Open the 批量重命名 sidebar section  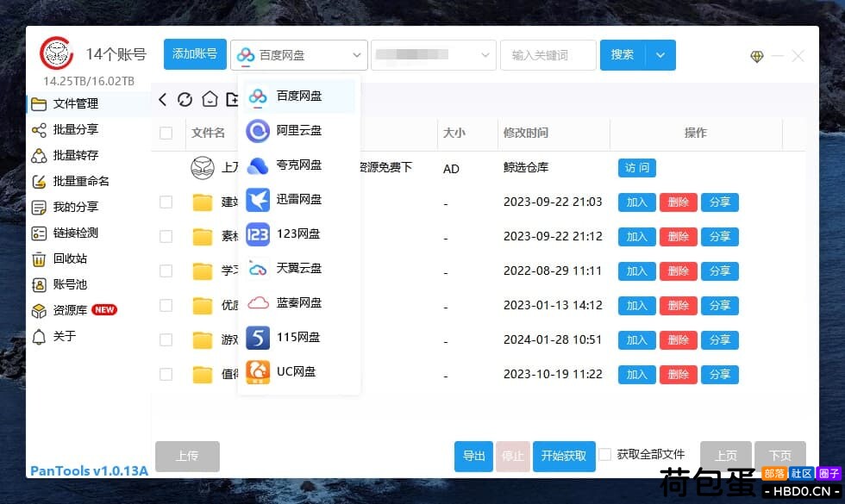[x=88, y=181]
